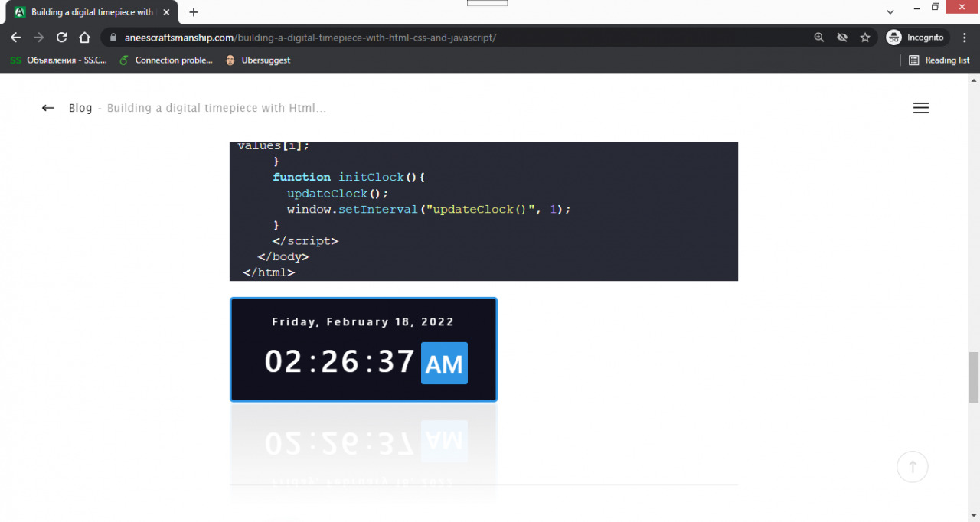Viewport: 980px width, 522px height.
Task: Toggle the bookmark star for this page
Action: [866, 37]
